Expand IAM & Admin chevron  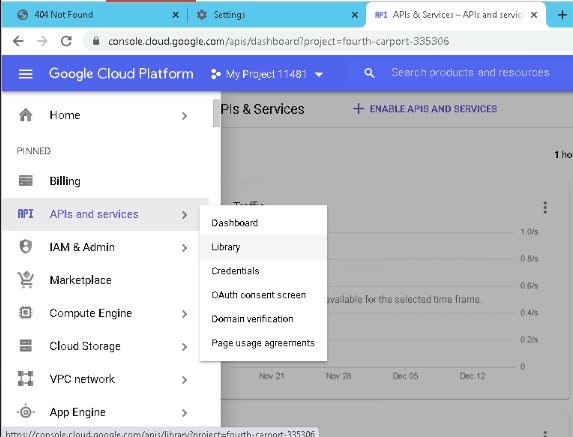click(x=185, y=248)
